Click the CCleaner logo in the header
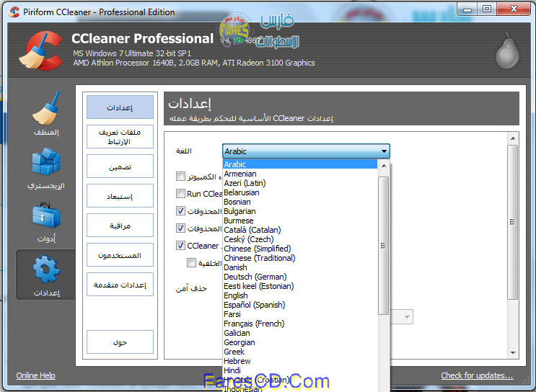536x392 pixels. tap(41, 51)
